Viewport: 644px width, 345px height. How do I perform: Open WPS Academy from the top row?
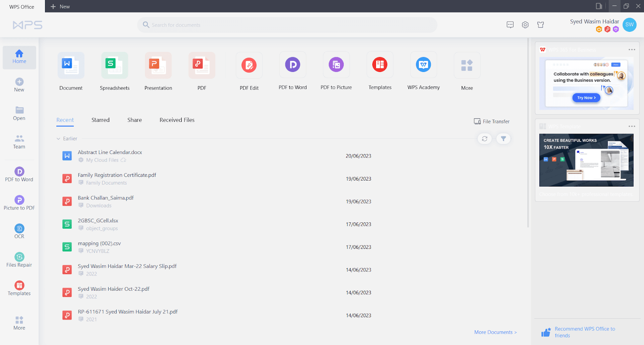tap(423, 65)
